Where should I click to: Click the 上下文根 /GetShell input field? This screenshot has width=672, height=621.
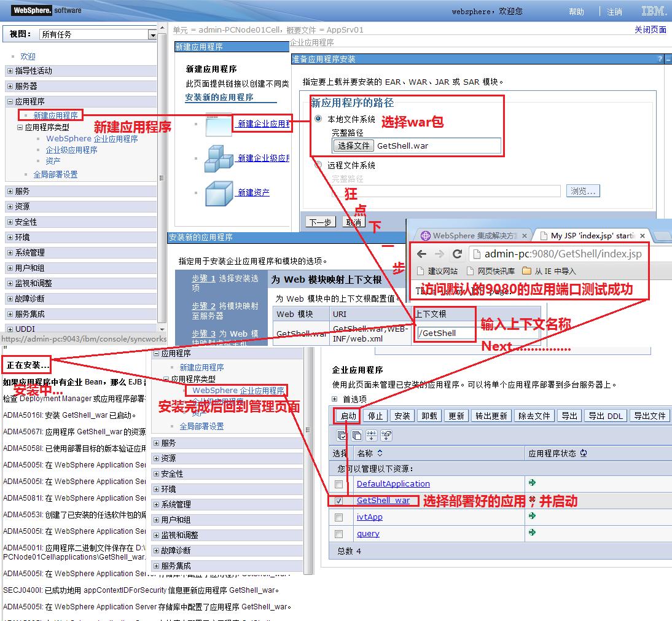(x=445, y=333)
